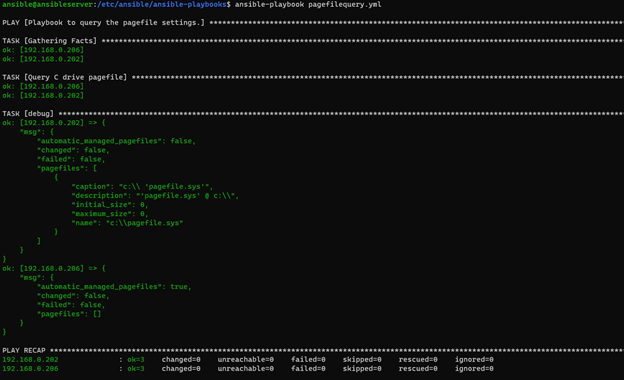This screenshot has height=380, width=624.
Task: Click the /etc/ansible/ansible-playbooks path
Action: pos(162,4)
